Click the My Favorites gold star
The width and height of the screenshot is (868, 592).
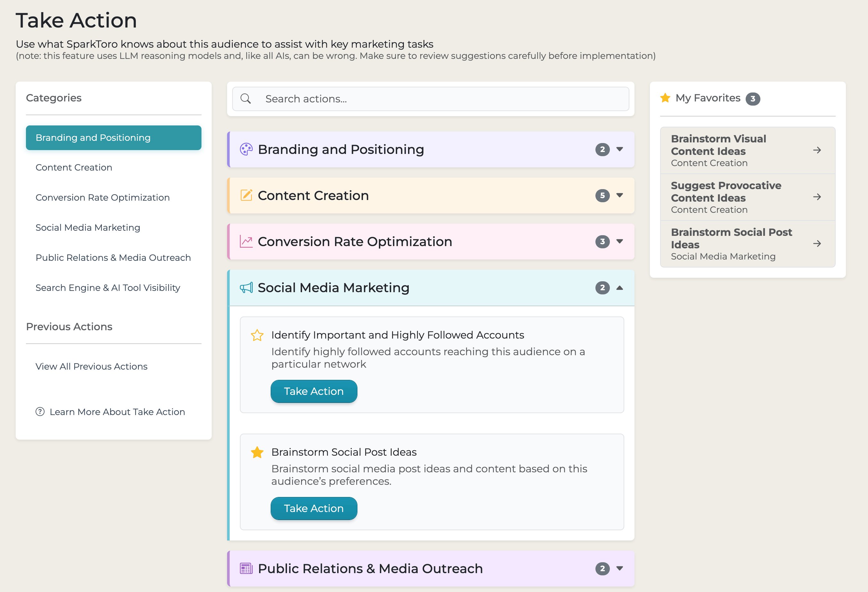[x=665, y=98]
